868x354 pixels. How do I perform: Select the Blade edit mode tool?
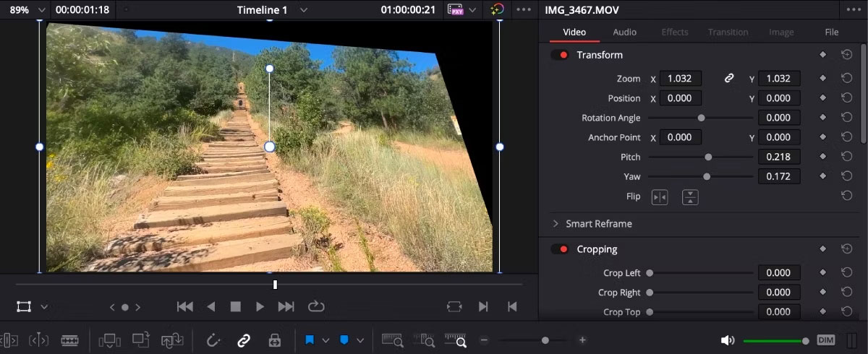click(69, 340)
